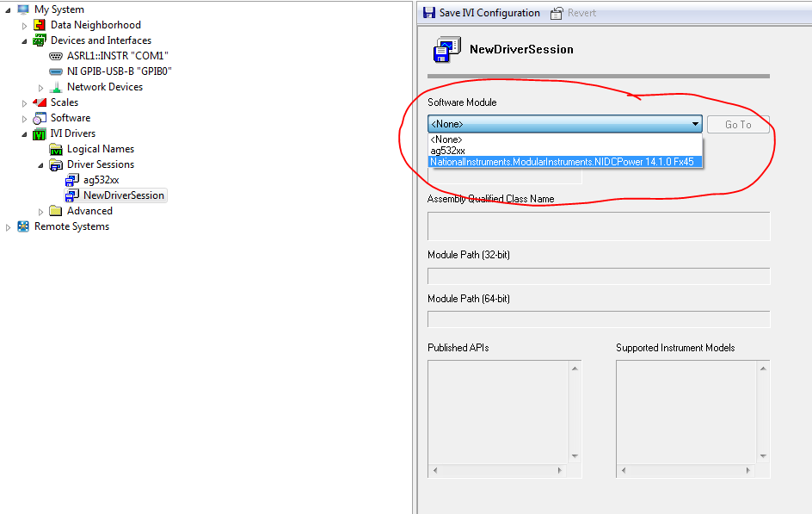Expand the Data Neighborhood node
This screenshot has width=812, height=514.
click(x=24, y=25)
